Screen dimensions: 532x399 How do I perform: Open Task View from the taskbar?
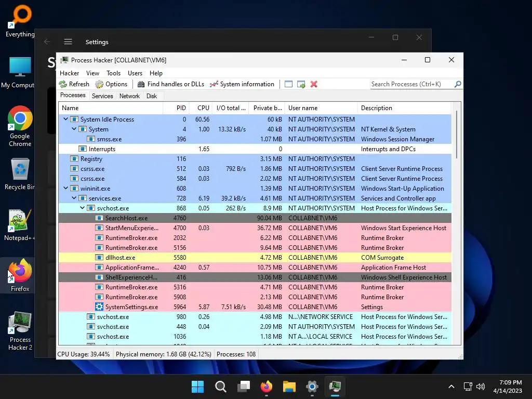point(244,387)
